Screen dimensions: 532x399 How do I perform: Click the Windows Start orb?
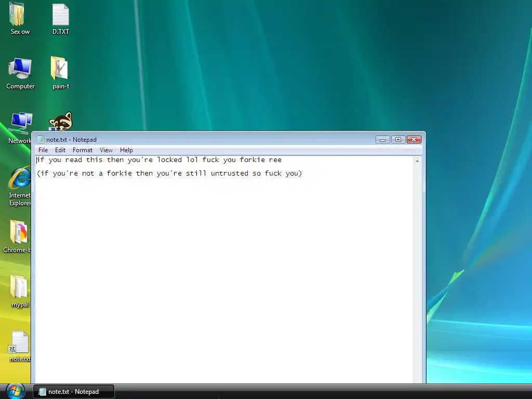tap(15, 391)
